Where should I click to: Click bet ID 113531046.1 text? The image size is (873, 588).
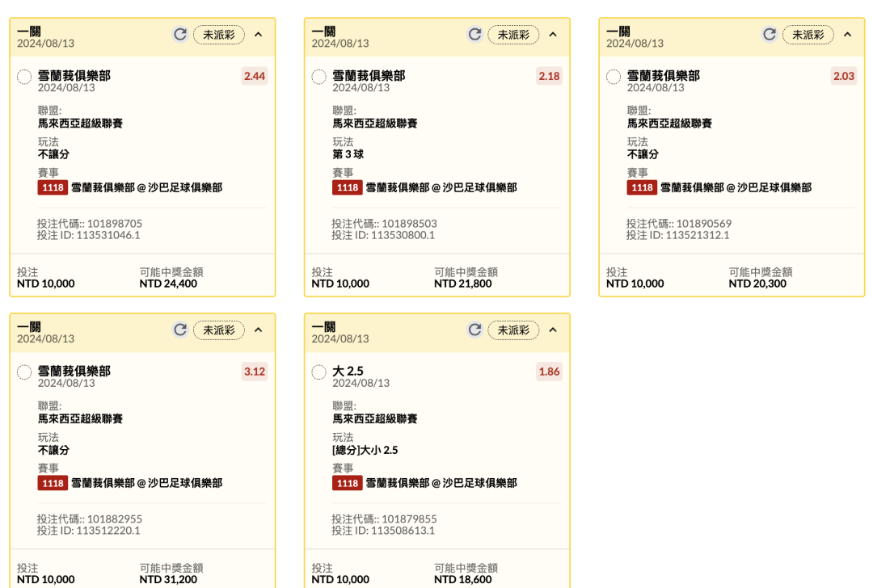[89, 235]
